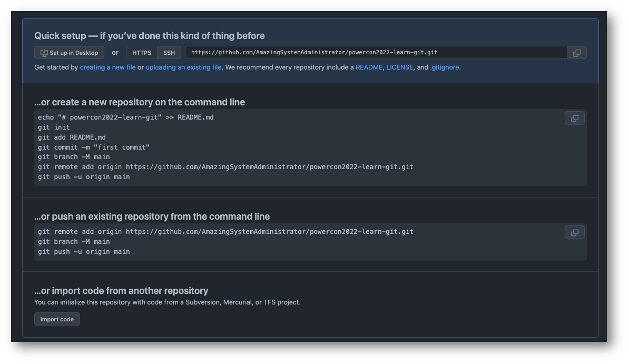Viewport: 629px width, 364px height.
Task: Copy the new repository command block
Action: (575, 118)
